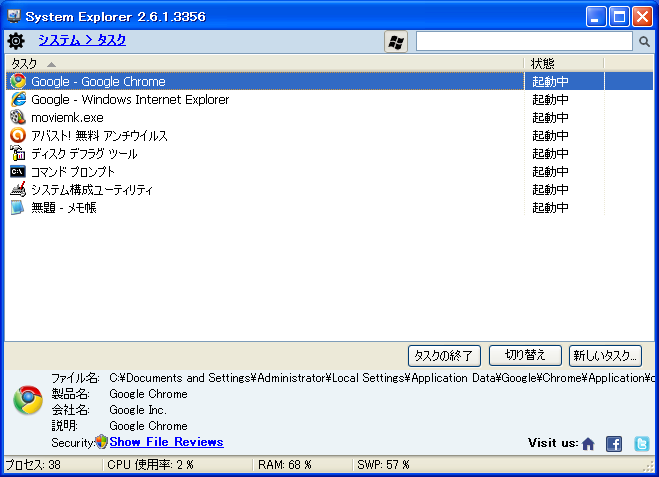
Task: Click the file path text in details
Action: pyautogui.click(x=382, y=378)
